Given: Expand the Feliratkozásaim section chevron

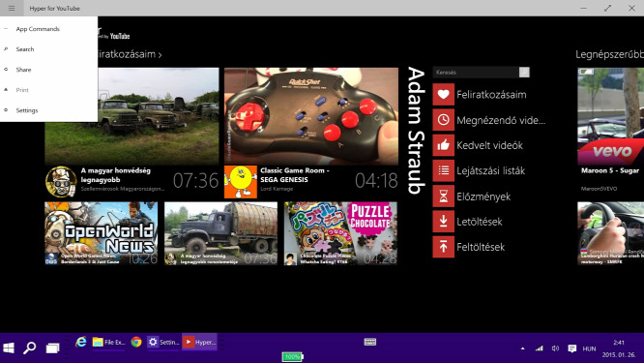Looking at the screenshot, I should coord(160,54).
